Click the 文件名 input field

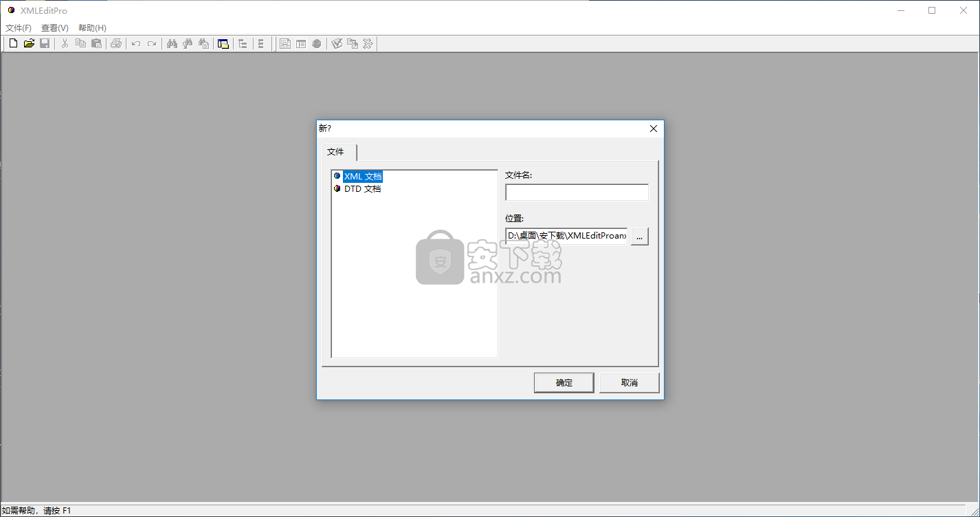(577, 192)
